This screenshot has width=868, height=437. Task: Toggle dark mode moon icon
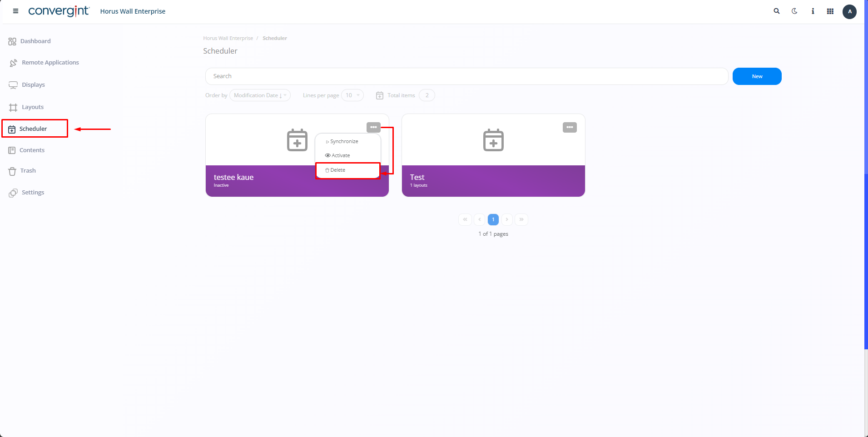[x=794, y=11]
